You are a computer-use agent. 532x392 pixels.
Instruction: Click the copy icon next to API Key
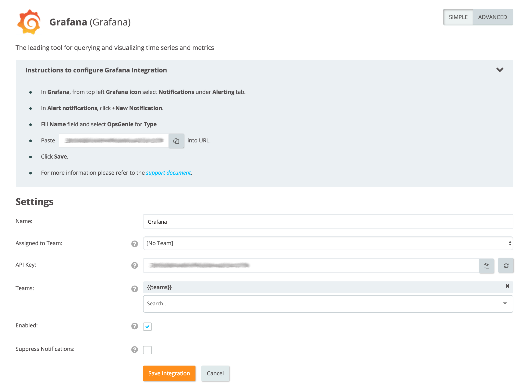point(486,265)
